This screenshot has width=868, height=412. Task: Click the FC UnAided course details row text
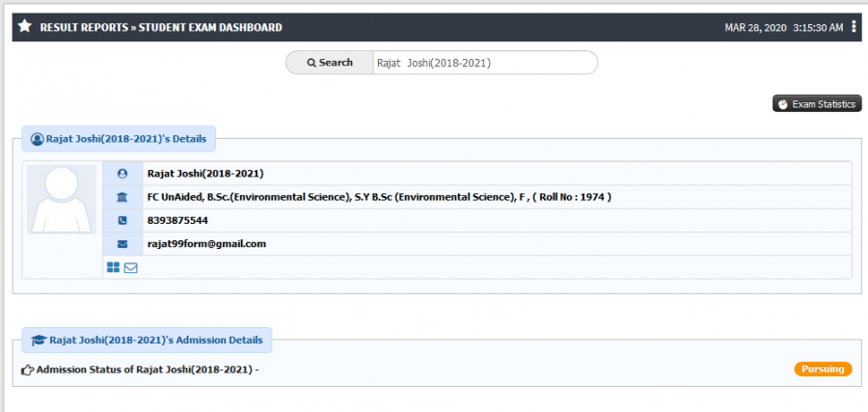(379, 197)
